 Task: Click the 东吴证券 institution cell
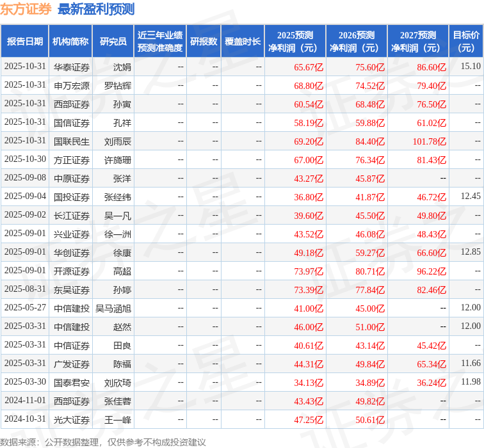[72, 290]
